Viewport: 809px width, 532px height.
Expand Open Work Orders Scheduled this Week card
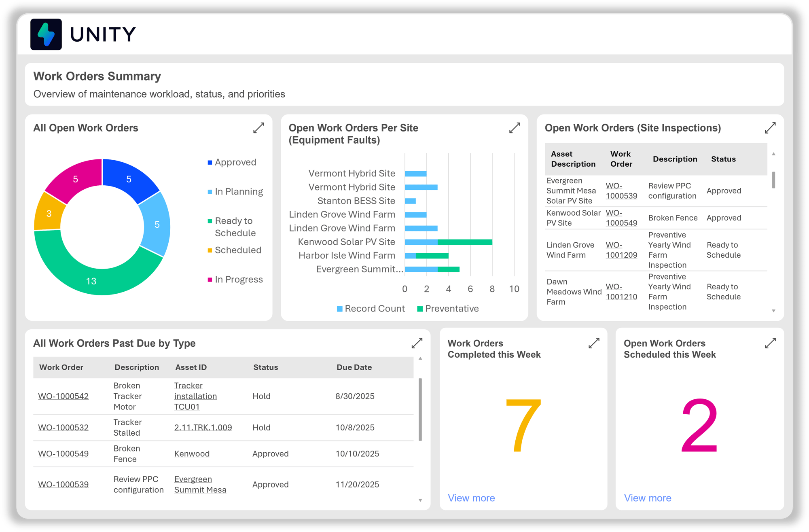click(770, 343)
